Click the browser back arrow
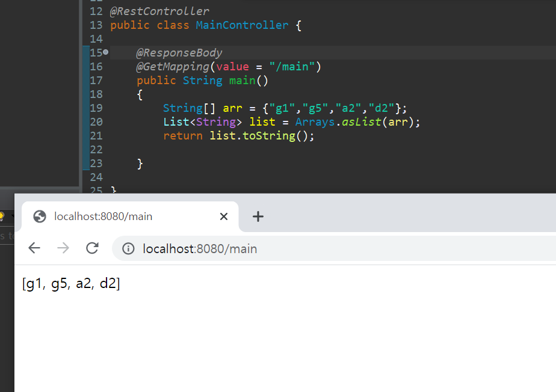 tap(34, 248)
